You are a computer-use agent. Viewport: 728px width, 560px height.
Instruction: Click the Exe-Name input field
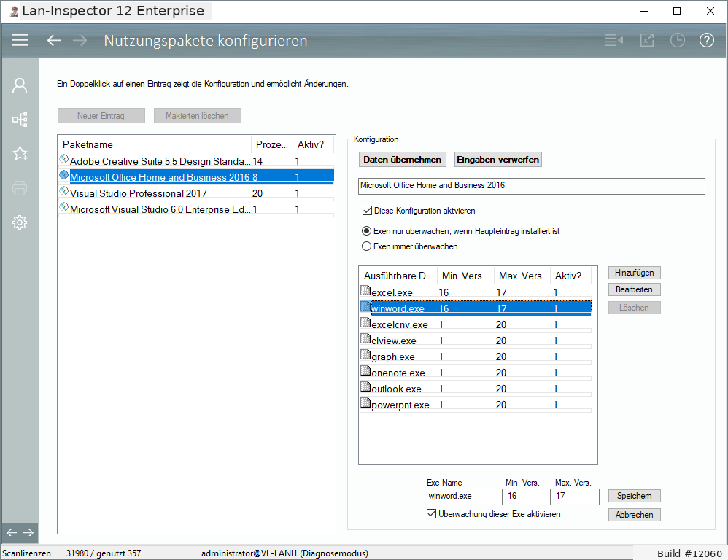point(464,497)
